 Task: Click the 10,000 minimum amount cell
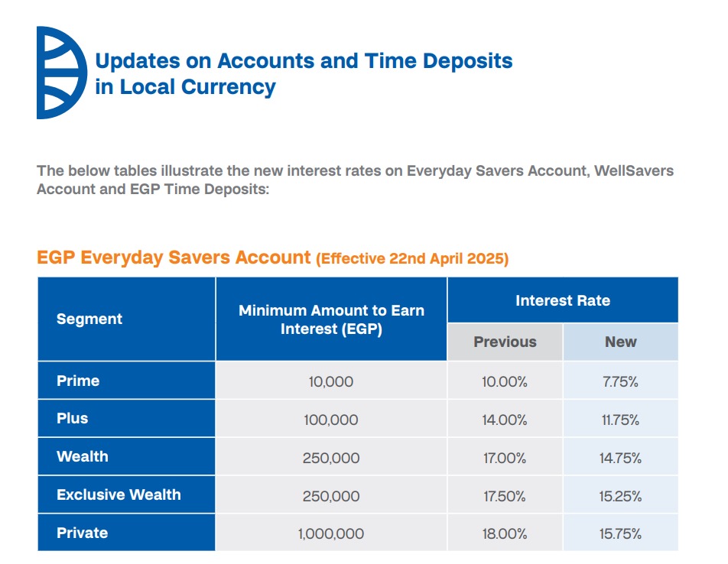[x=331, y=381]
